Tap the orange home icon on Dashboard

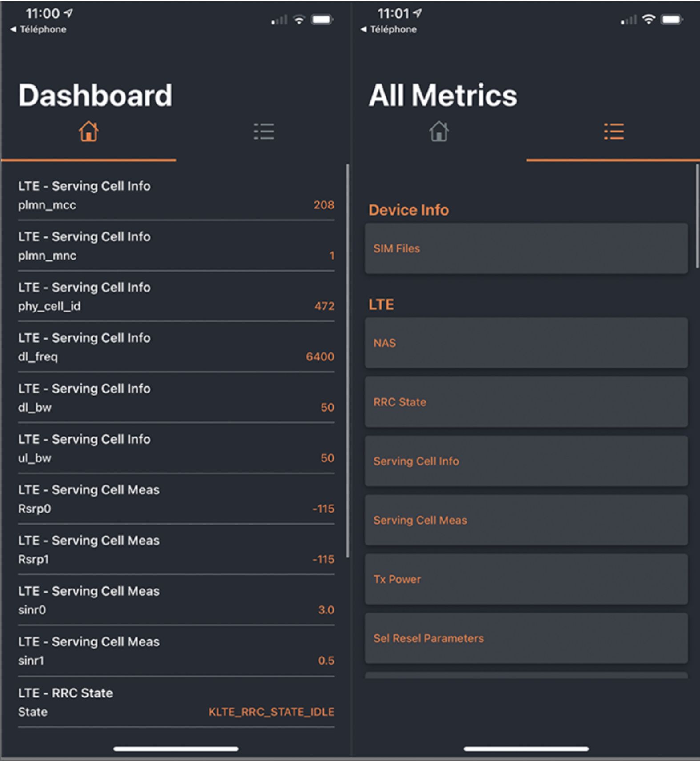(x=89, y=132)
